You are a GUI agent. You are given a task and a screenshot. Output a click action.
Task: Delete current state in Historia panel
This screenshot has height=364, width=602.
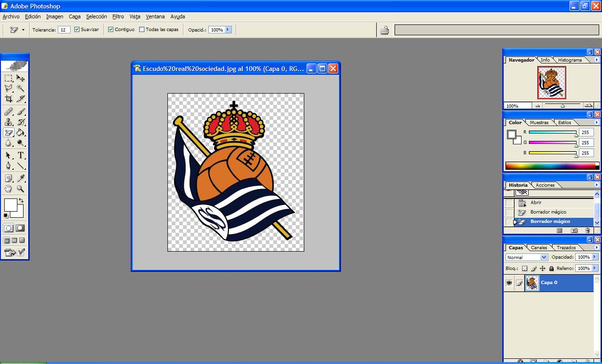click(587, 230)
